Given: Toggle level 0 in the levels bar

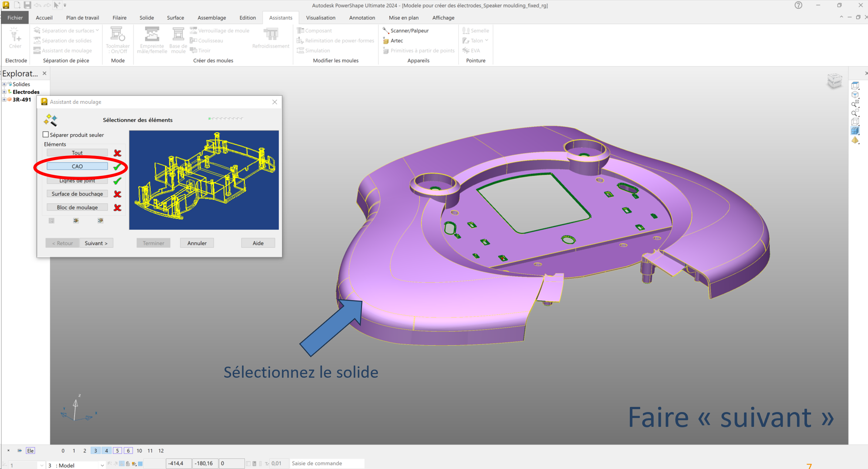Looking at the screenshot, I should click(x=63, y=451).
